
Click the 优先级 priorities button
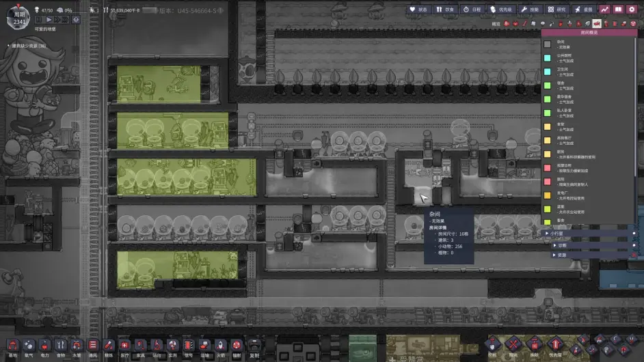click(500, 10)
